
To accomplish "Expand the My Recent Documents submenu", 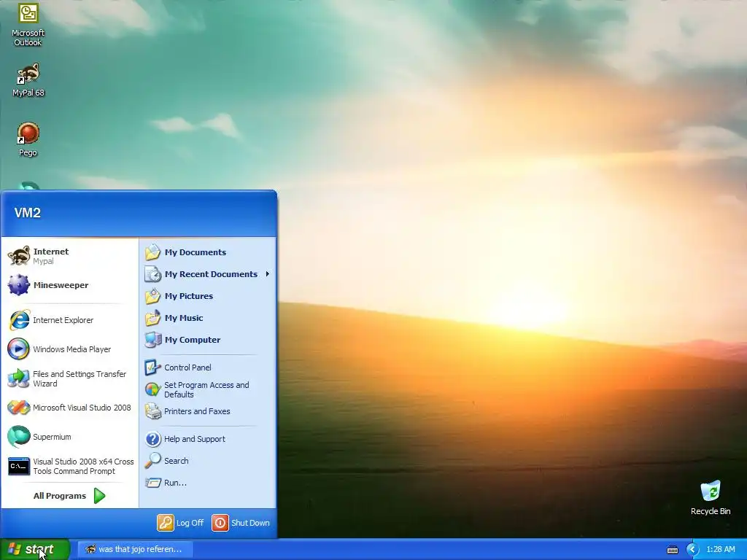I will pyautogui.click(x=208, y=274).
